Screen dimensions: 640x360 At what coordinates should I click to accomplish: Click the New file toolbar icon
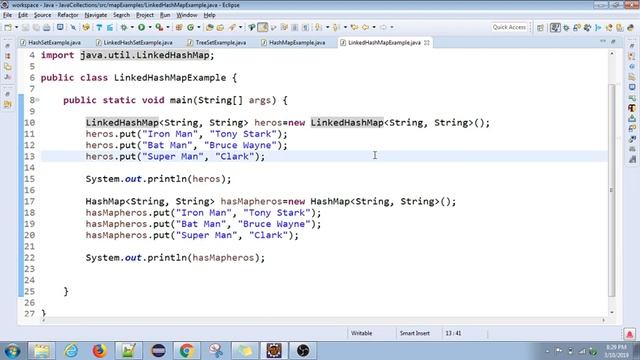pyautogui.click(x=8, y=27)
